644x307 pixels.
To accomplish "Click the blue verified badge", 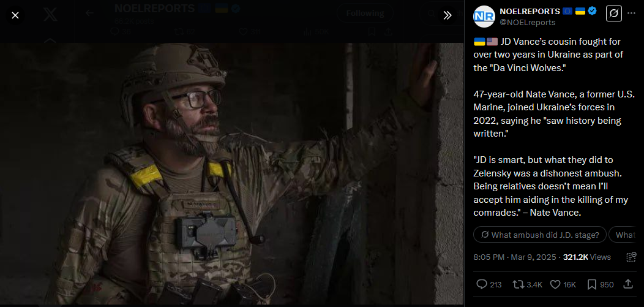I will click(592, 11).
